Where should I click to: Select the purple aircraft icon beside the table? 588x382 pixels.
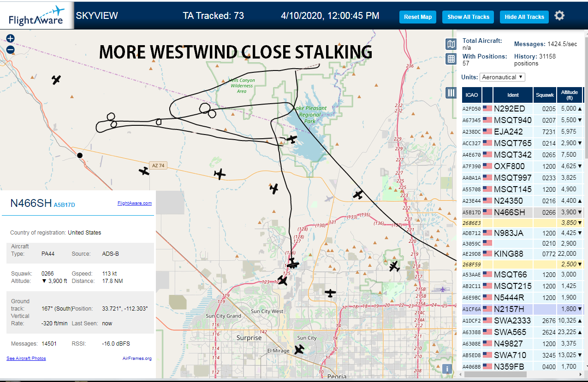[x=443, y=289]
